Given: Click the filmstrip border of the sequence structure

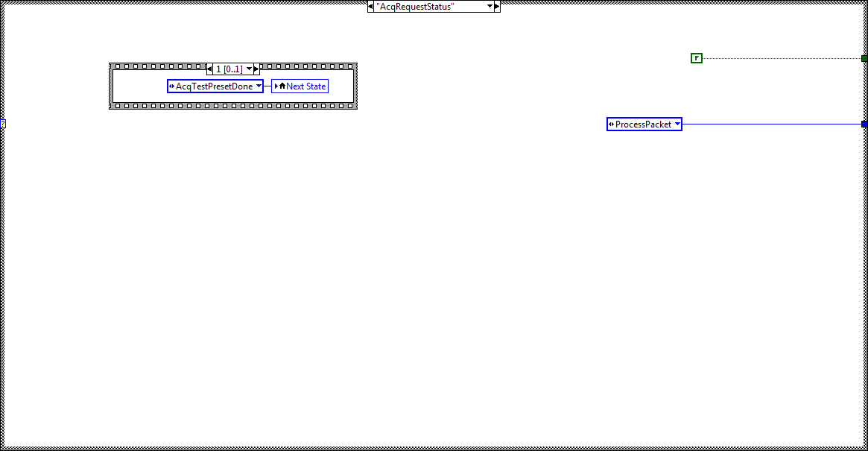Looking at the screenshot, I should (x=149, y=65).
